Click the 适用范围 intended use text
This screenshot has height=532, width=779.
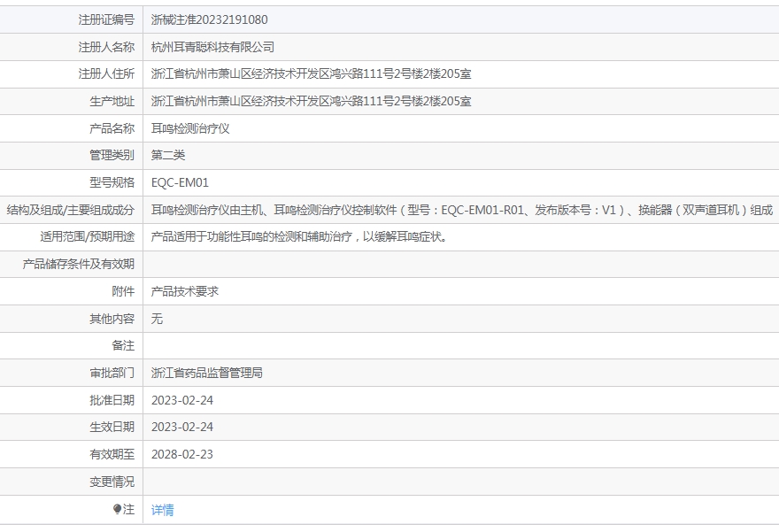pos(299,237)
